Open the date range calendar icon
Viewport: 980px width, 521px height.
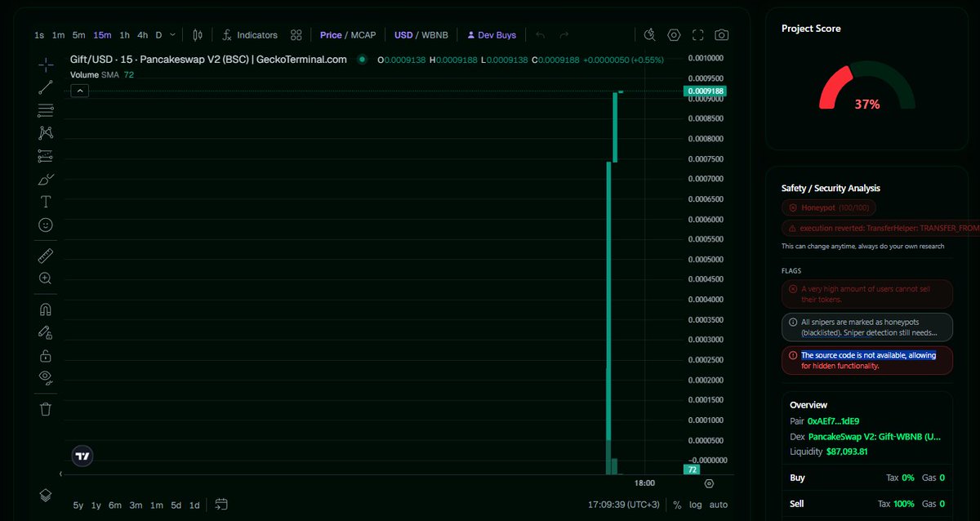pos(221,505)
